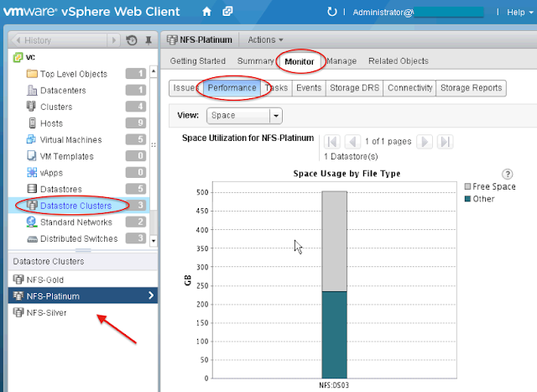This screenshot has width=537, height=392.
Task: Select NFS-Platinum datastore cluster
Action: click(83, 295)
